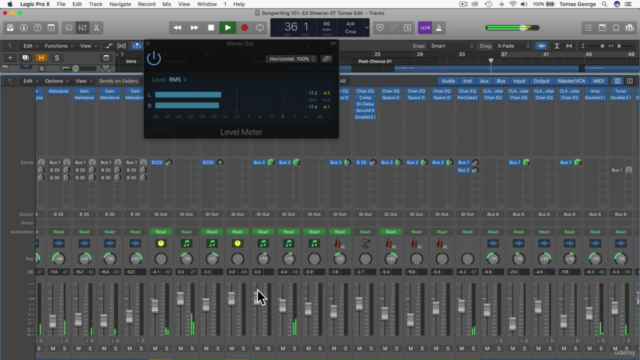Open the List Editors button
Viewport: 640px width, 360px height.
pos(588,28)
